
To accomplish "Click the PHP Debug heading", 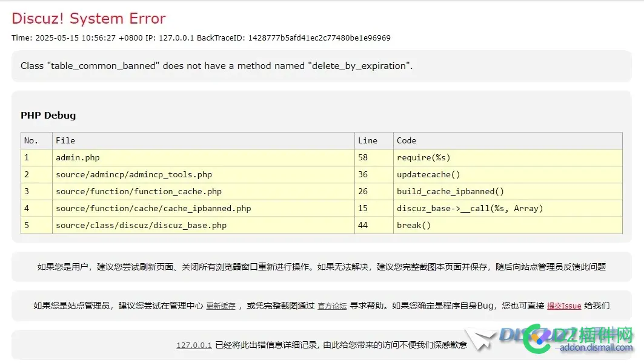I will pyautogui.click(x=48, y=116).
